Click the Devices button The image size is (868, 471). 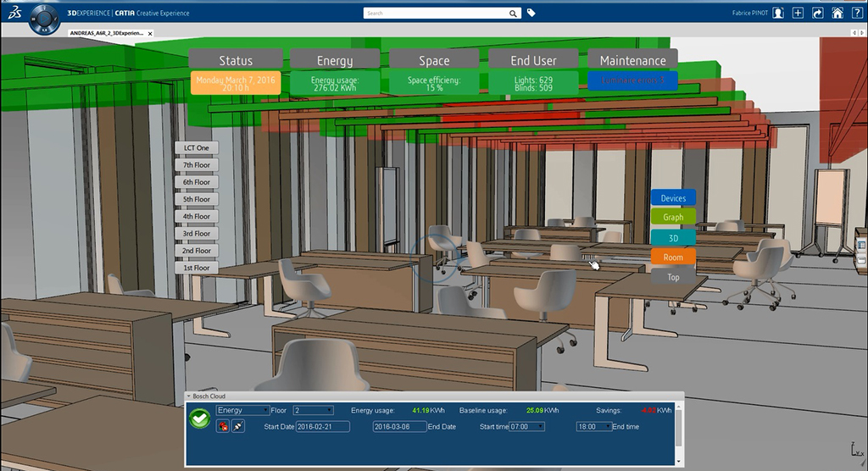673,198
